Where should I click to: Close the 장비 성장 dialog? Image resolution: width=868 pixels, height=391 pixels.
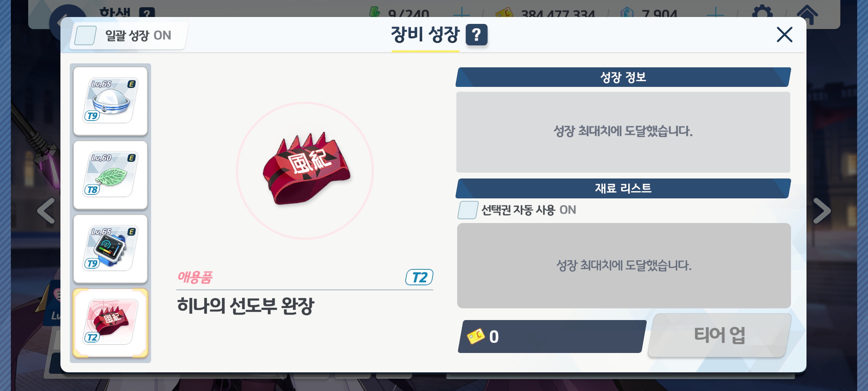coord(784,35)
